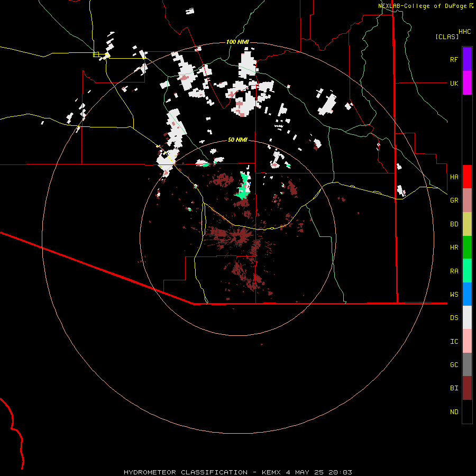Click the HA legend label
The height and width of the screenshot is (476, 476).
(454, 177)
